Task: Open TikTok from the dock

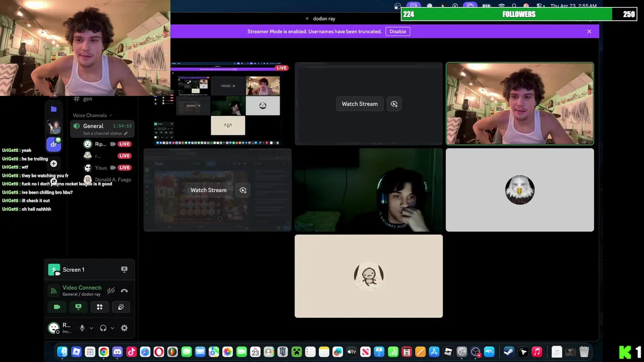Action: pos(131,352)
